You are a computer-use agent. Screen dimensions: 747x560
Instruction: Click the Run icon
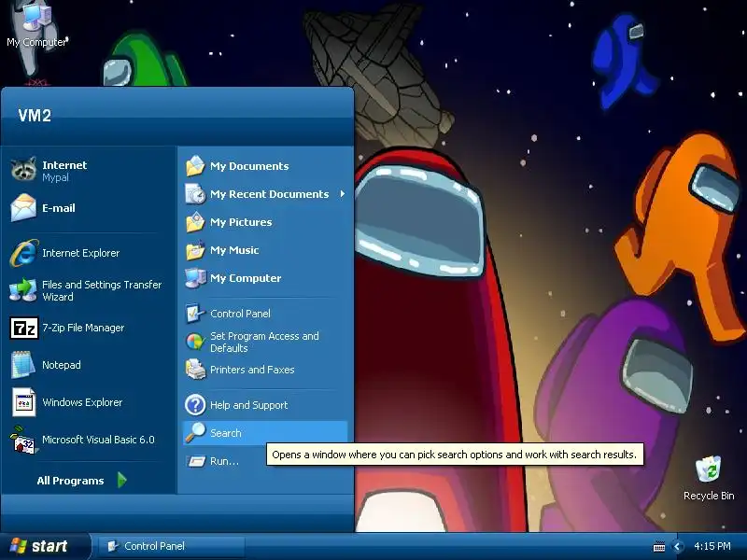pos(195,461)
